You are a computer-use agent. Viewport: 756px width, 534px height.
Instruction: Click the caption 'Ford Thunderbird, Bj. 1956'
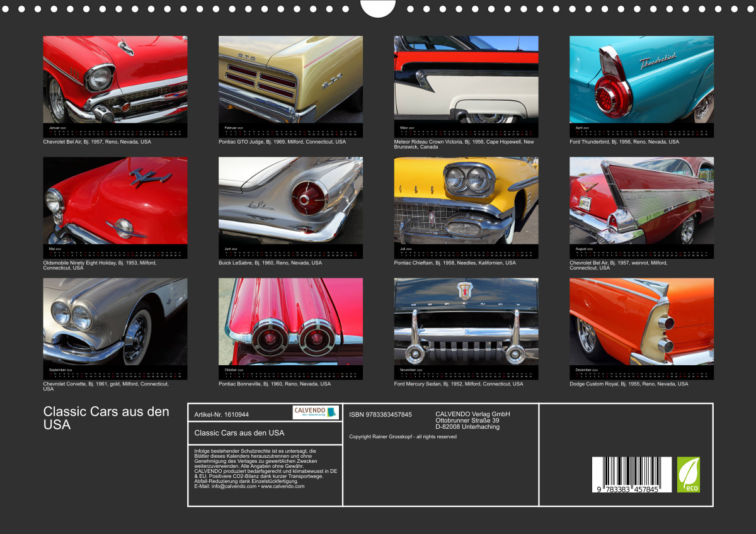[x=624, y=142]
